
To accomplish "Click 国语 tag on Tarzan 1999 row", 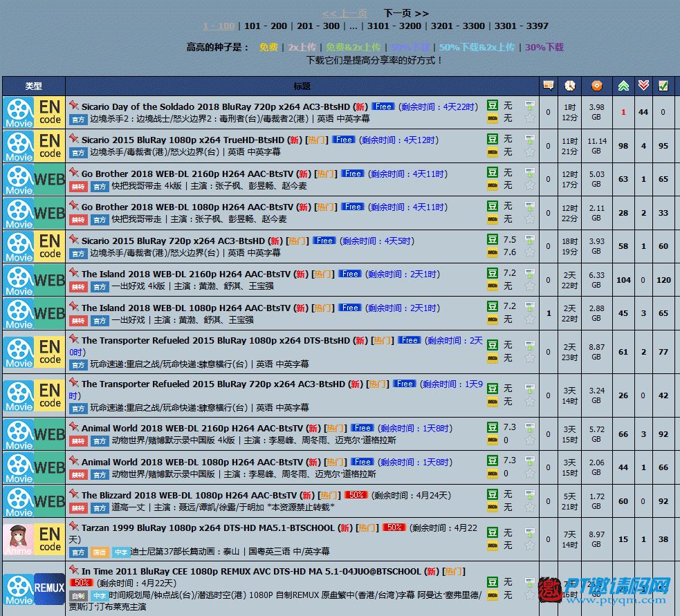I will [100, 552].
